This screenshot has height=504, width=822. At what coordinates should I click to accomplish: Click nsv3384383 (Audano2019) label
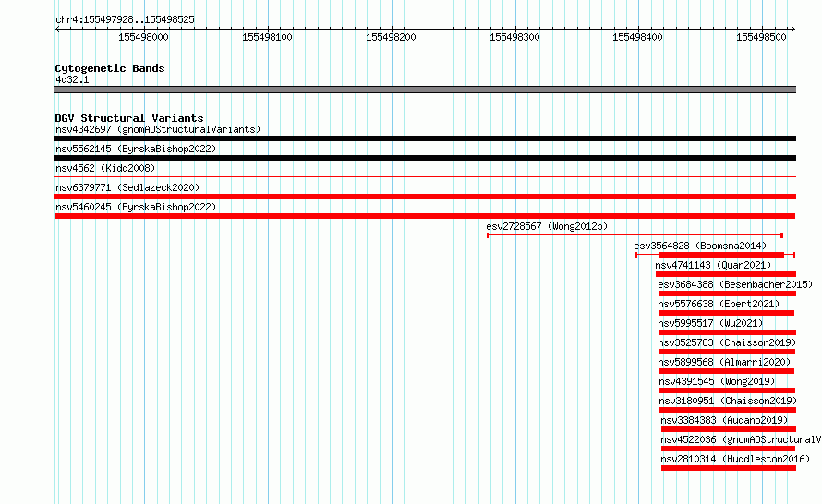(x=724, y=420)
